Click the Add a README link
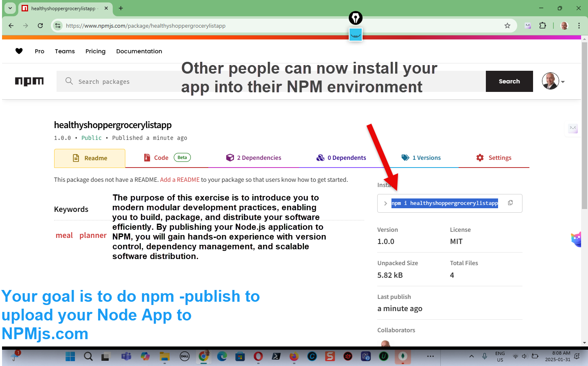 click(x=180, y=180)
